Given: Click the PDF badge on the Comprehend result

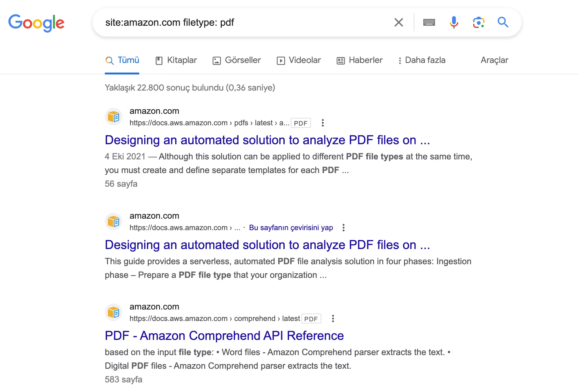Looking at the screenshot, I should pyautogui.click(x=311, y=319).
